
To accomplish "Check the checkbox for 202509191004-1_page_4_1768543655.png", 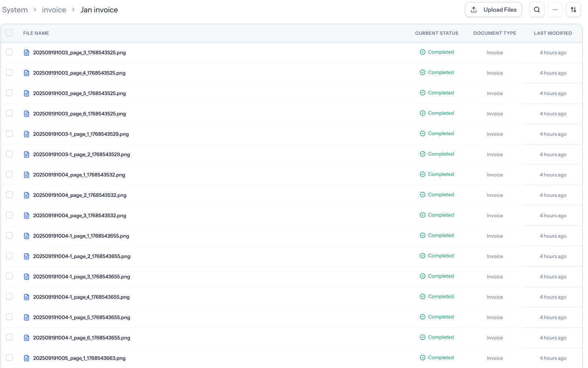I will (x=9, y=297).
